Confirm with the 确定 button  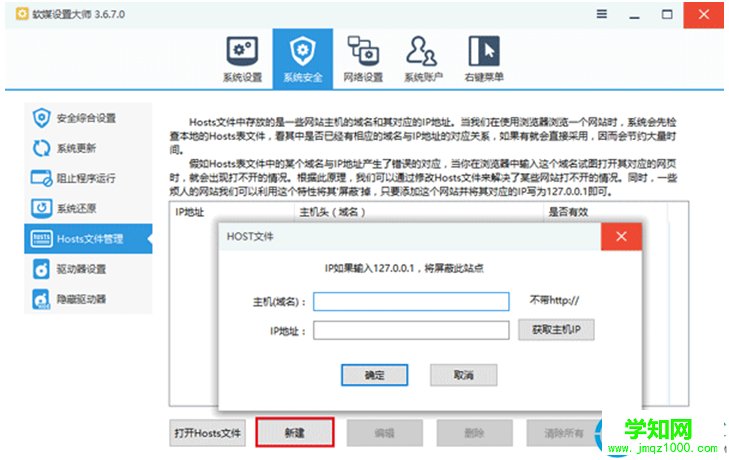tap(374, 375)
